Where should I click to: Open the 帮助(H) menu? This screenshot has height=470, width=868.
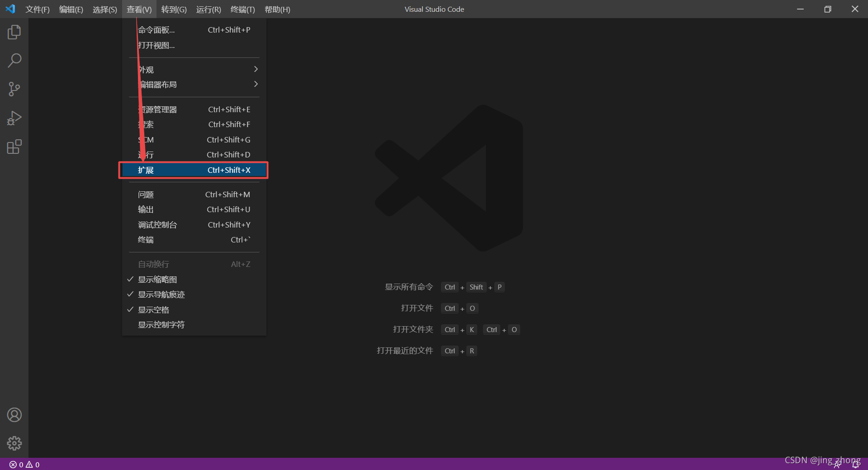click(277, 9)
